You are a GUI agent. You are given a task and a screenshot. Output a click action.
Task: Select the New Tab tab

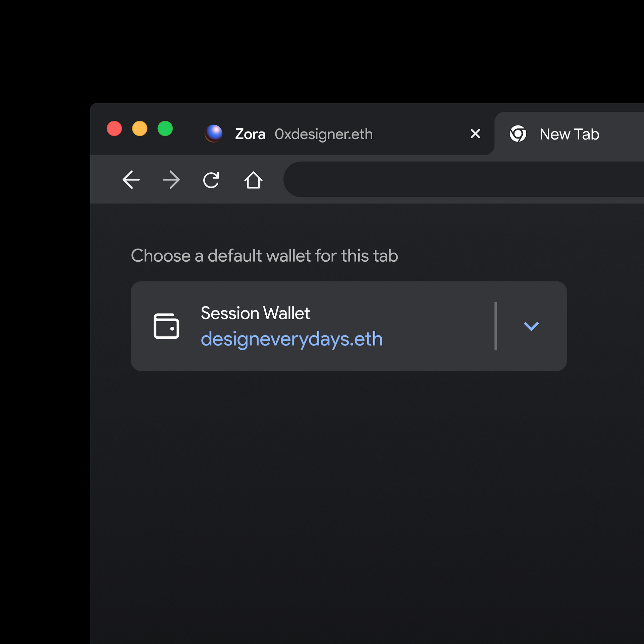click(569, 133)
